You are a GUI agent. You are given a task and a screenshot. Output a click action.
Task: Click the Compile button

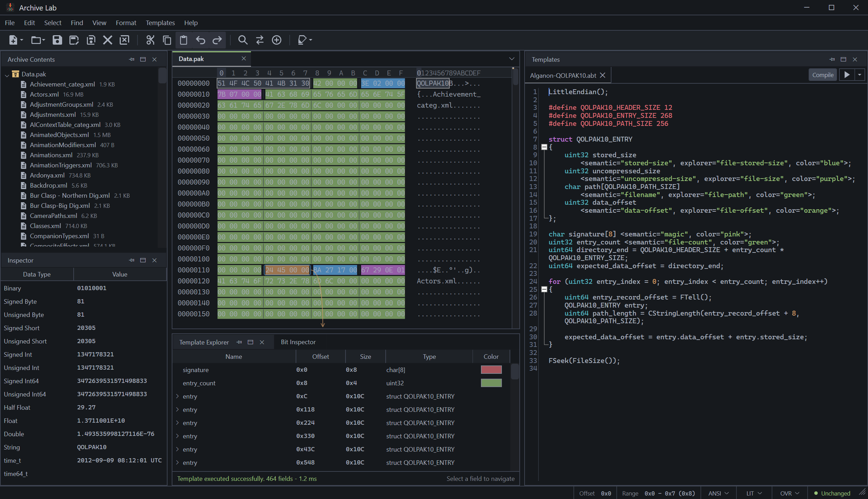point(823,75)
